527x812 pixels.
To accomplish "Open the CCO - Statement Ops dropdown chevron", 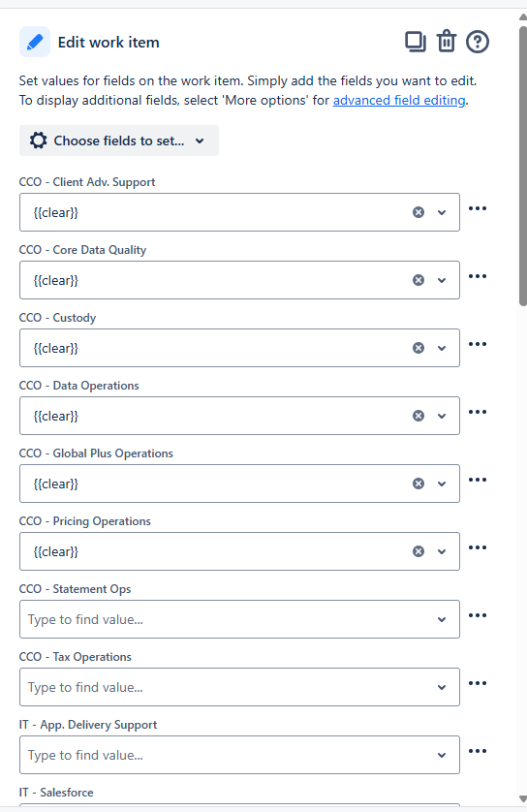I will pyautogui.click(x=442, y=619).
